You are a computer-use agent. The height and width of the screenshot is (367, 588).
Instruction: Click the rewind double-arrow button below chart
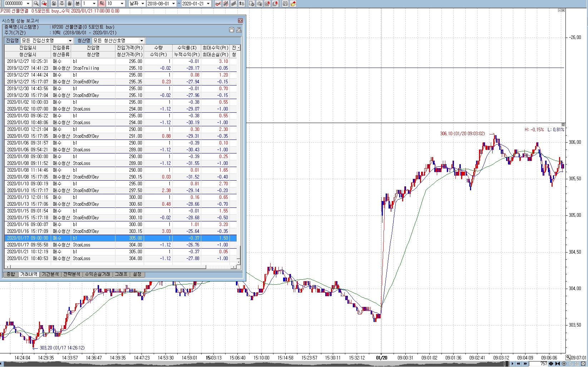coord(518,364)
